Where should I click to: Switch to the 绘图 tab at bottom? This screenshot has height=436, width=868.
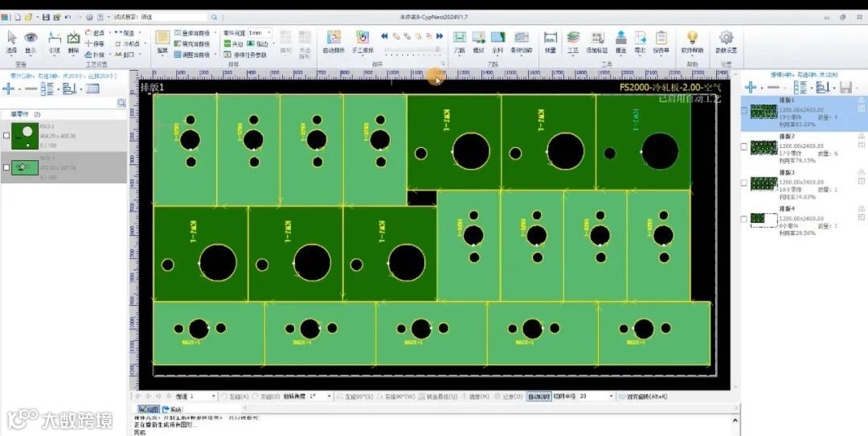point(147,409)
